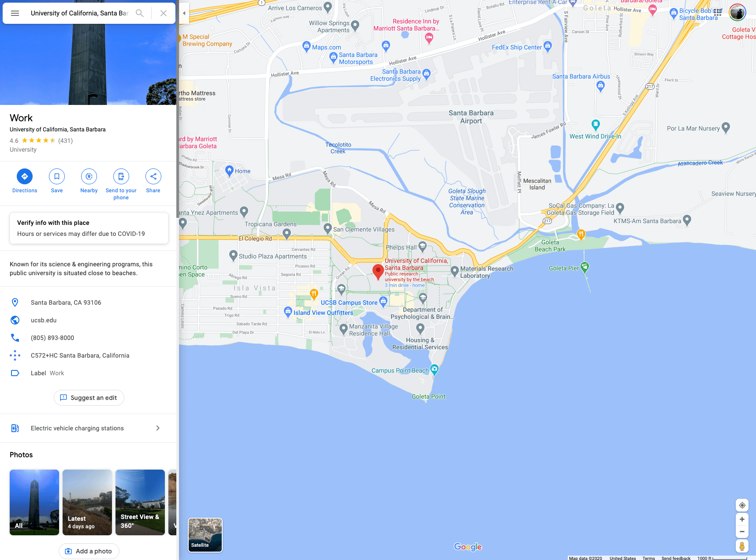
Task: Click Verify info with this place card
Action: [x=89, y=228]
